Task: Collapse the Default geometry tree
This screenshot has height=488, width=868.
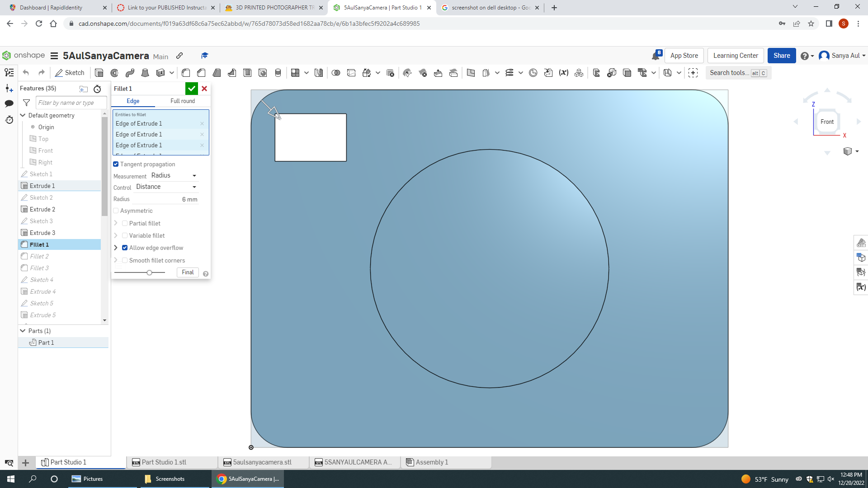Action: point(23,115)
